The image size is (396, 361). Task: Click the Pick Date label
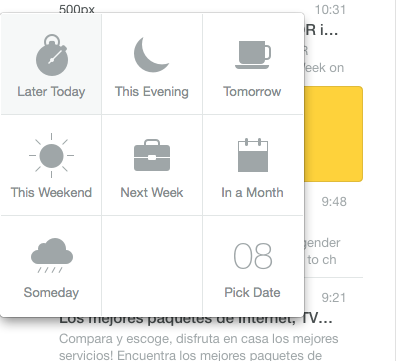[x=252, y=293]
